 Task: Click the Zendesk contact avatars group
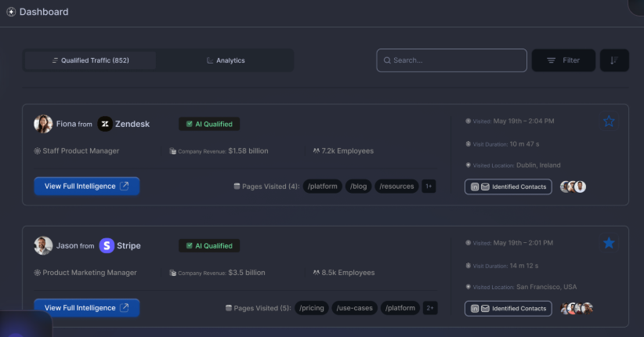coord(573,187)
